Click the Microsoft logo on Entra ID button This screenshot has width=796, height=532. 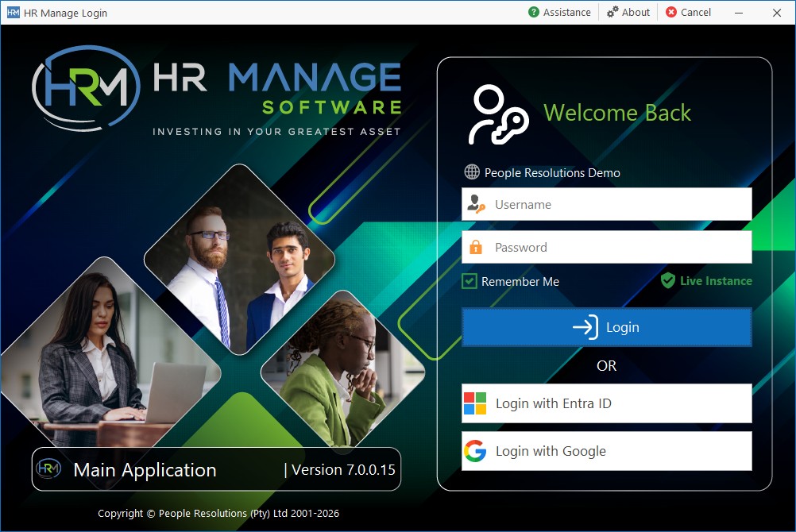475,403
